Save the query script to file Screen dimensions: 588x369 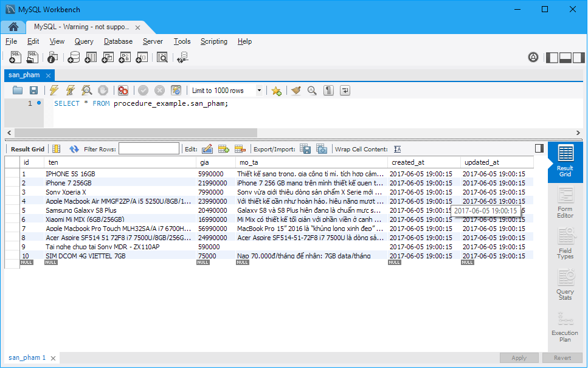34,91
